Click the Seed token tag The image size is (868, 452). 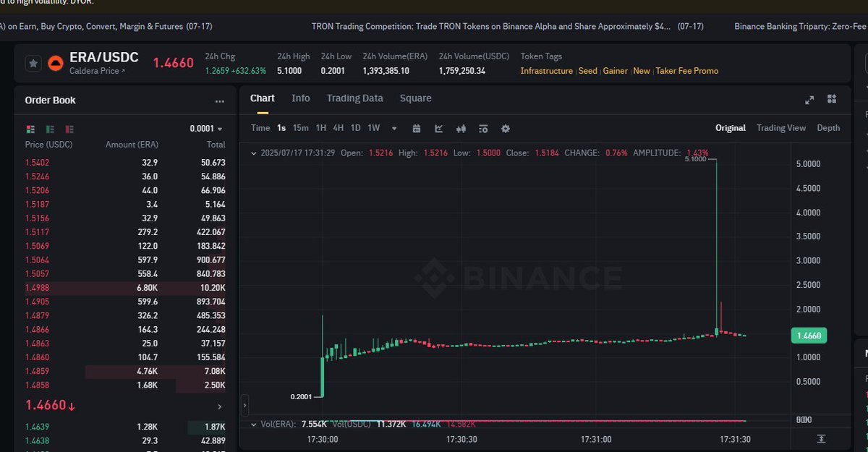[588, 71]
